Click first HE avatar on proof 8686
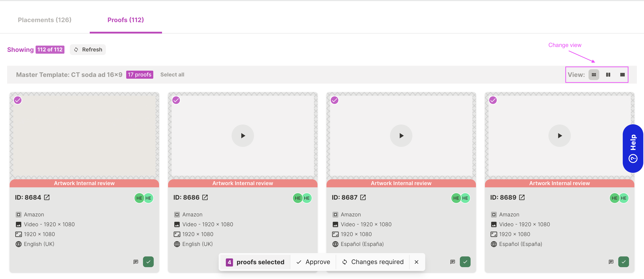This screenshot has height=279, width=644. [x=298, y=198]
